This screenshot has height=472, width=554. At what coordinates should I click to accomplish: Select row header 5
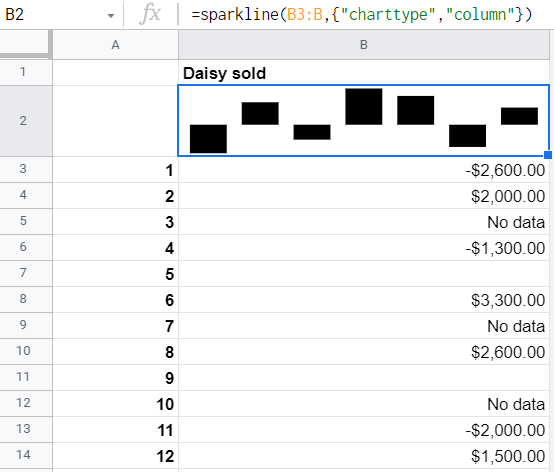point(26,222)
